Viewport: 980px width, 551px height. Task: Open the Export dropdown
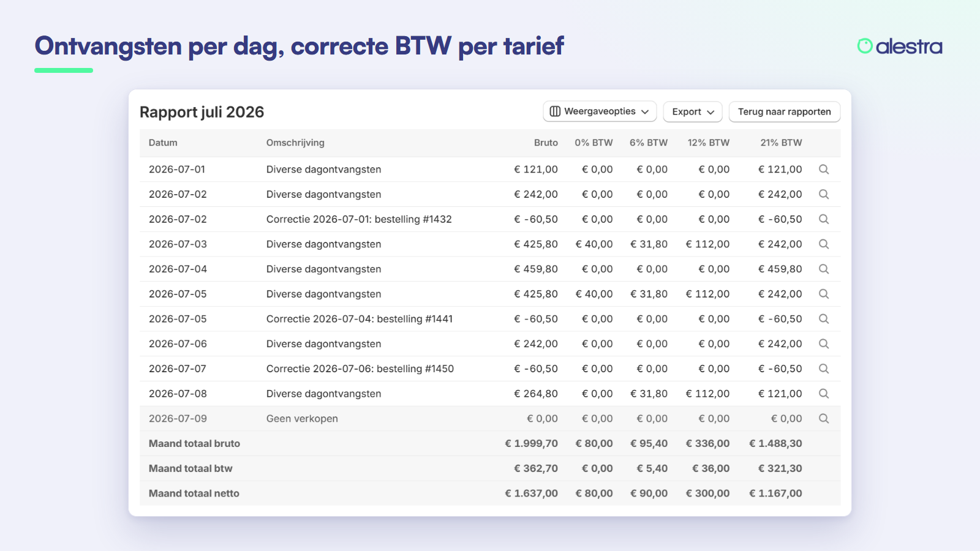(x=693, y=112)
